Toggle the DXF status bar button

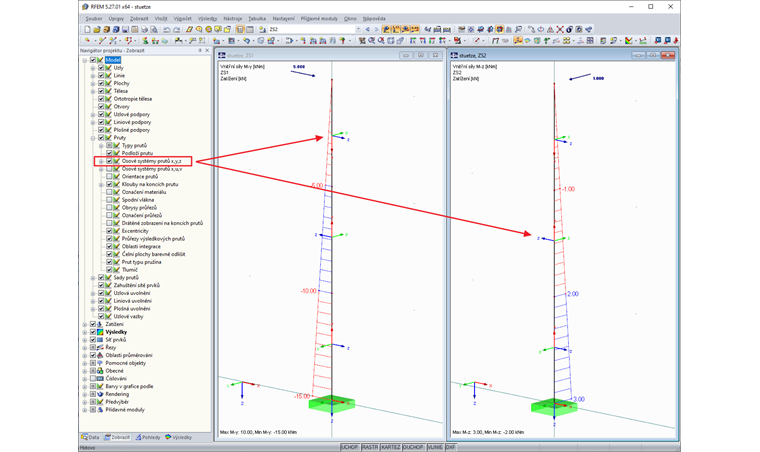450,447
